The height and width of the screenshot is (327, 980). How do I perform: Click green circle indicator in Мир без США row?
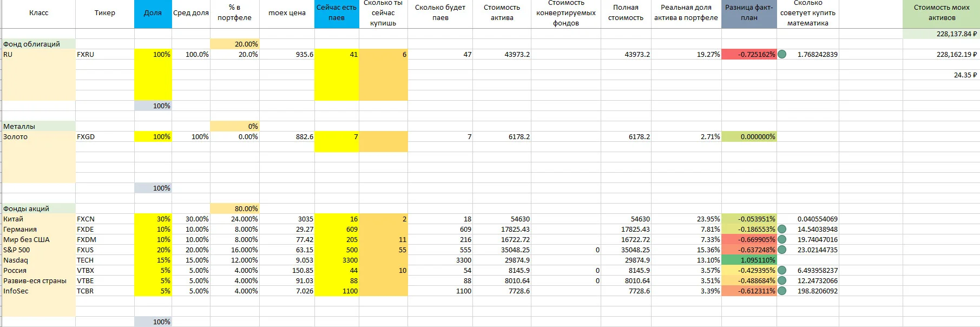click(x=782, y=239)
